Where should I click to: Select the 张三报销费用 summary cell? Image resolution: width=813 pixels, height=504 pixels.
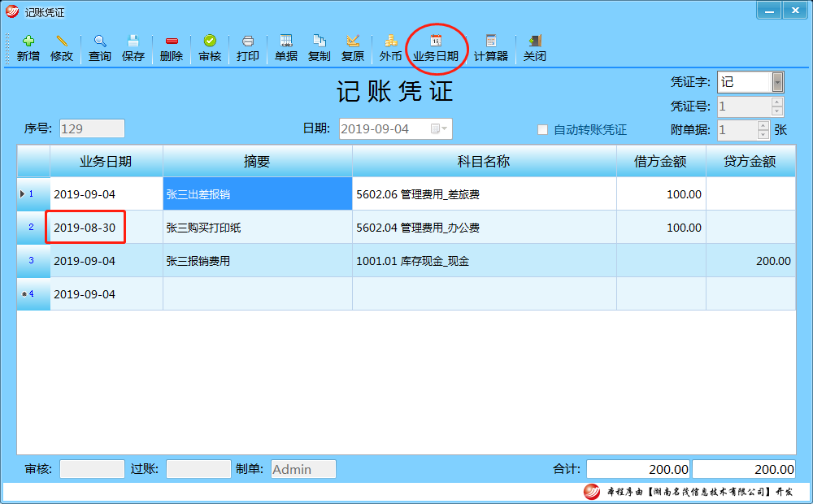click(257, 261)
